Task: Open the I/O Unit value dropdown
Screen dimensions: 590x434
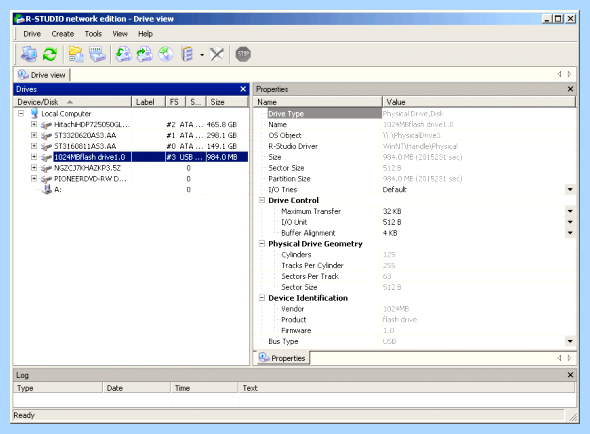Action: click(x=570, y=222)
